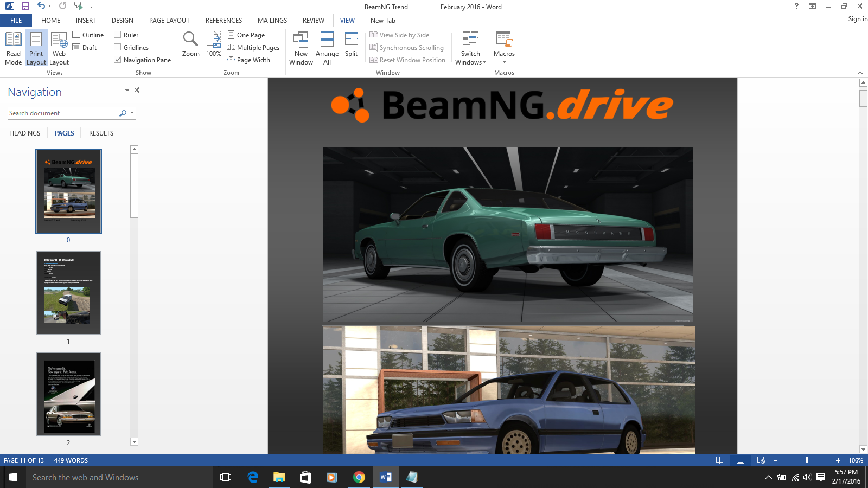Image resolution: width=868 pixels, height=488 pixels.
Task: Click the zoom out minus button
Action: pos(776,460)
